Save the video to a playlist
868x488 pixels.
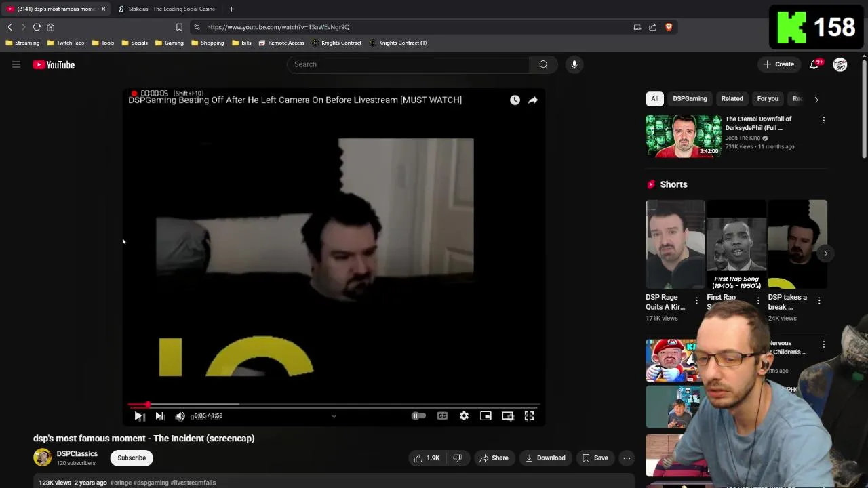pyautogui.click(x=595, y=458)
